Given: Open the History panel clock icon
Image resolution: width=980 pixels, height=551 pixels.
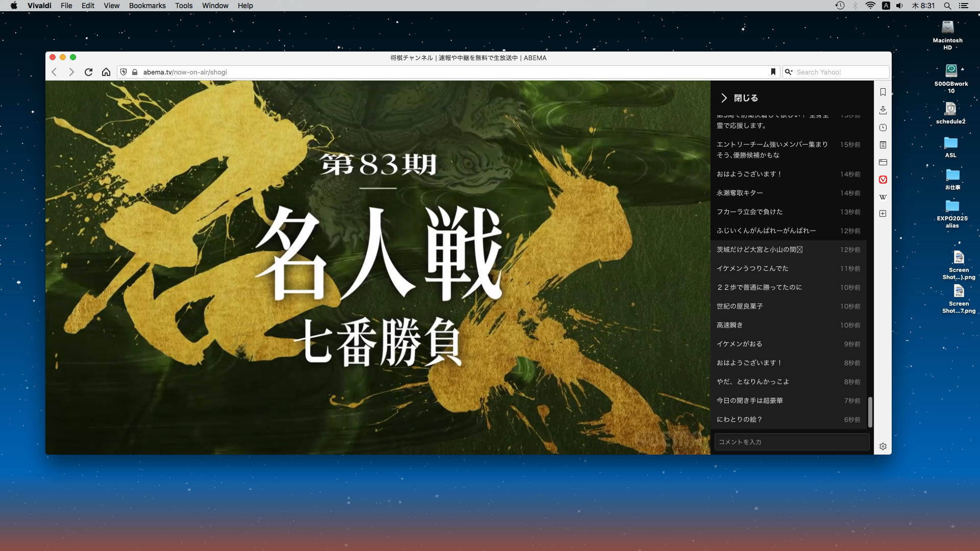Looking at the screenshot, I should 883,128.
